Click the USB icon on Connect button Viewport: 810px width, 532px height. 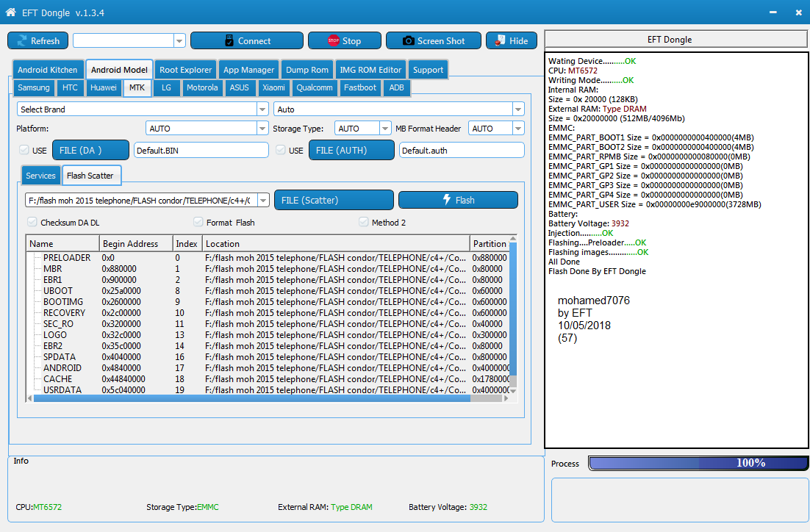229,41
